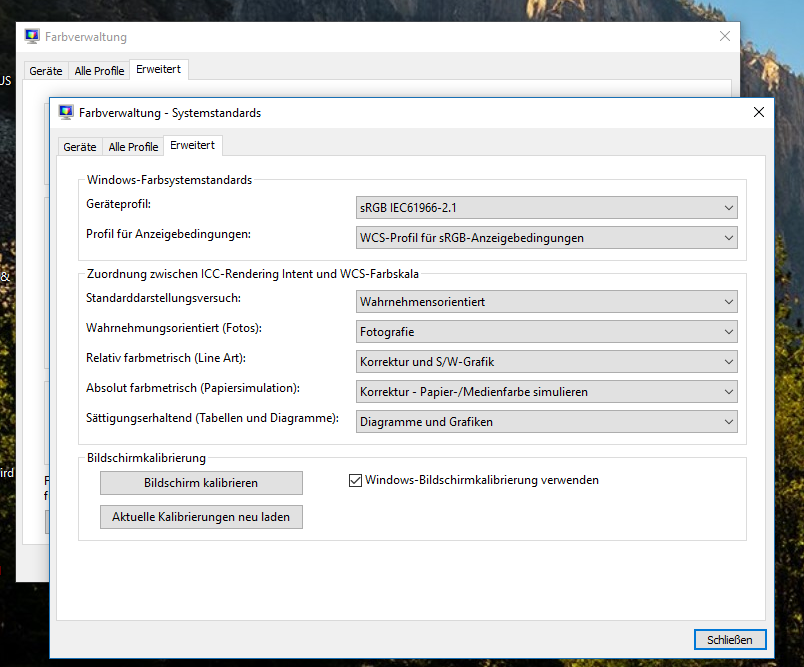Click the Schließen button
This screenshot has height=667, width=804.
pyautogui.click(x=730, y=640)
